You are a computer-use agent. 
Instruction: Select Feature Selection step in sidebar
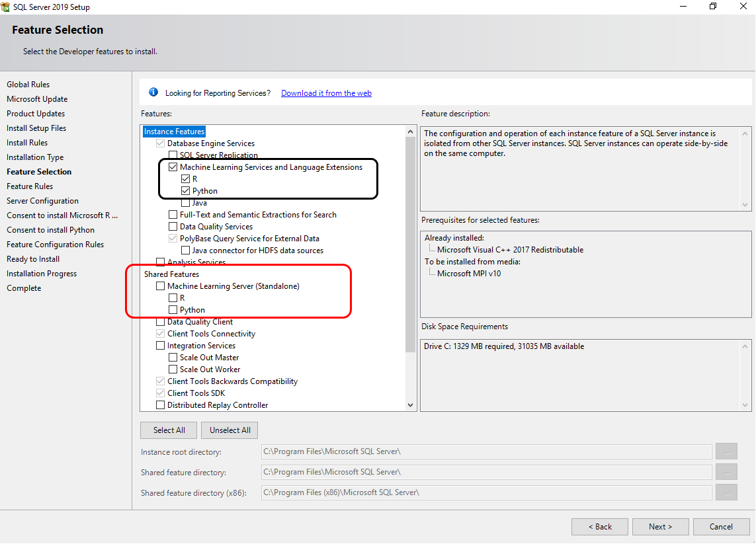pyautogui.click(x=39, y=172)
